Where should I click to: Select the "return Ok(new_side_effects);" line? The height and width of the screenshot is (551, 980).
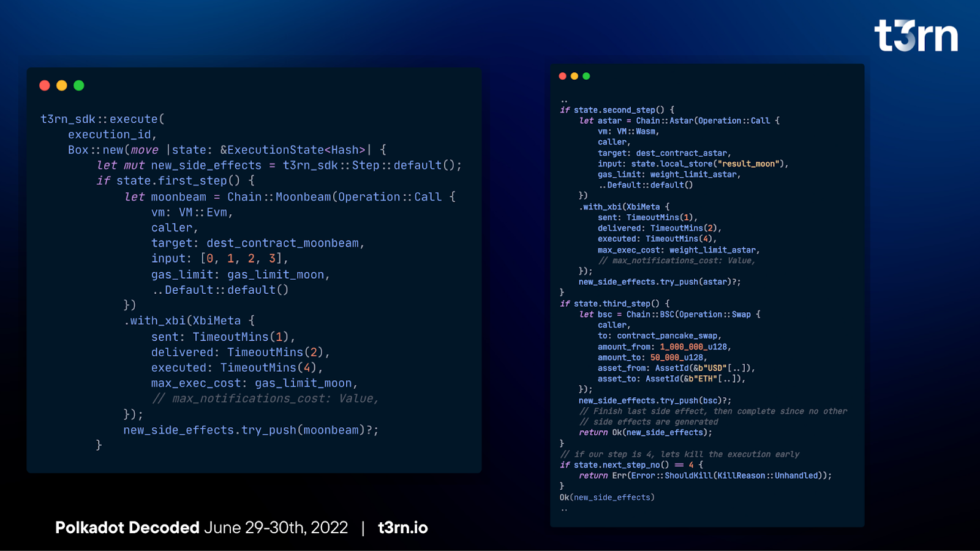point(646,433)
